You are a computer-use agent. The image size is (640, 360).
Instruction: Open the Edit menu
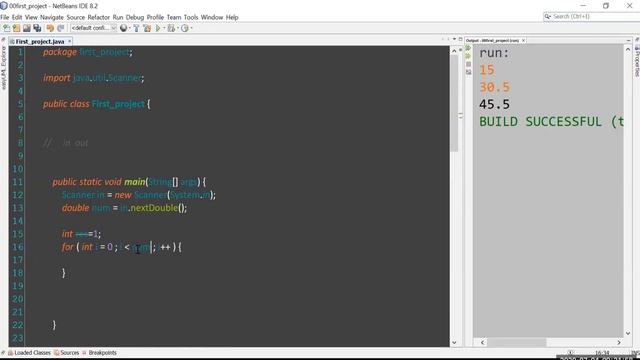[17, 17]
